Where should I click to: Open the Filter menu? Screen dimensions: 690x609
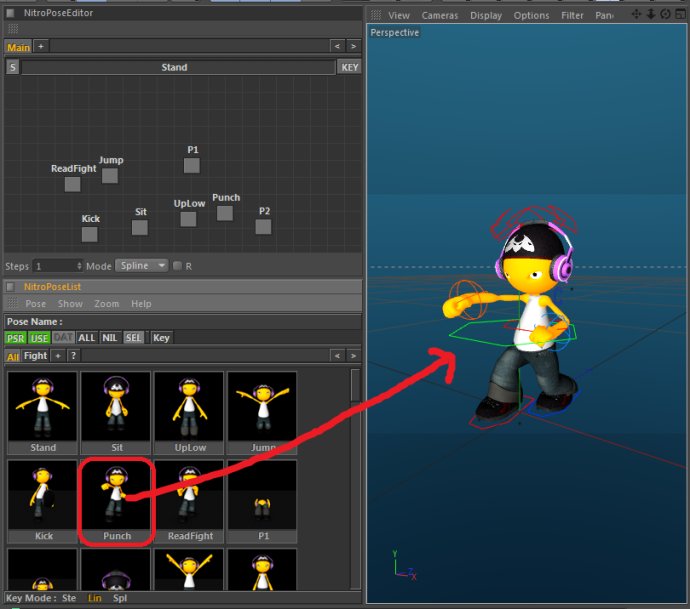[x=572, y=15]
